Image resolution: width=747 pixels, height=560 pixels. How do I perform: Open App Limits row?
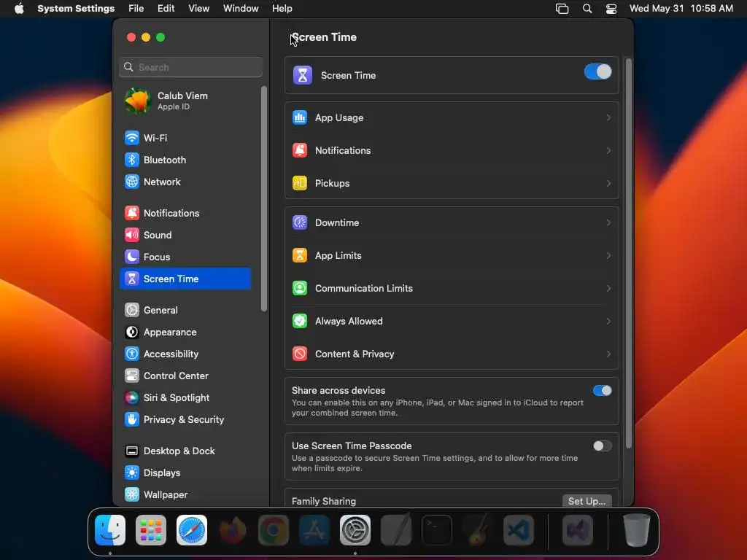pos(452,256)
